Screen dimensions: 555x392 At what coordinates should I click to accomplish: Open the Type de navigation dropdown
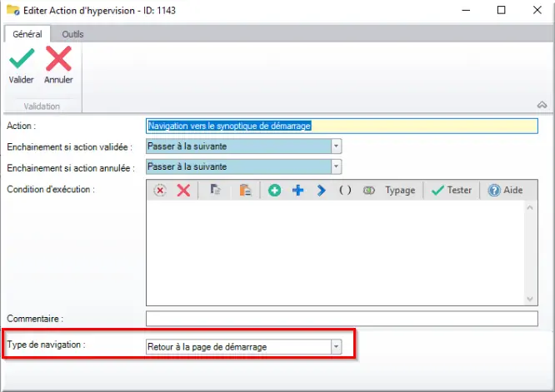click(336, 347)
